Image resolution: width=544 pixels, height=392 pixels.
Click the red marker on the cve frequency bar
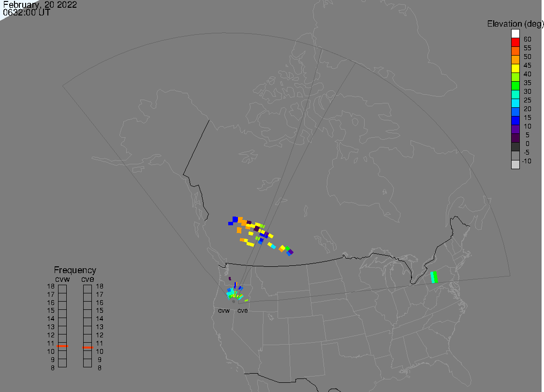click(x=88, y=347)
